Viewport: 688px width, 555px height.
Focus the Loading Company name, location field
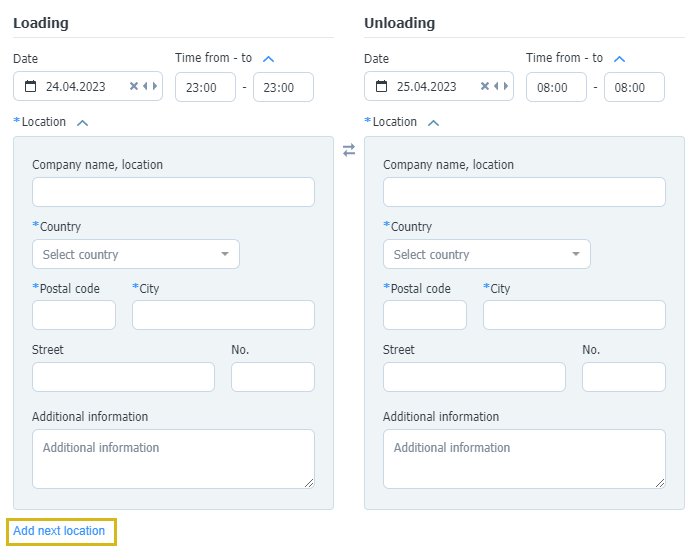point(173,192)
